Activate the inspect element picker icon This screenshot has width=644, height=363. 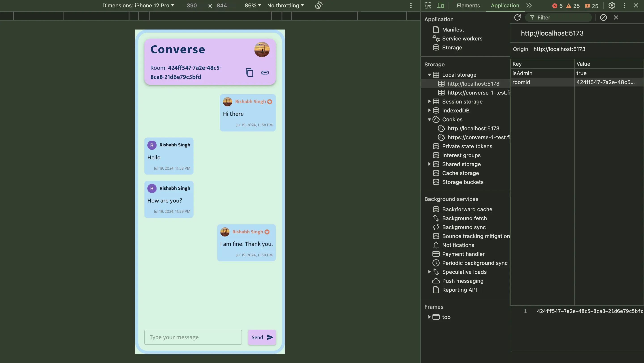[x=428, y=6]
